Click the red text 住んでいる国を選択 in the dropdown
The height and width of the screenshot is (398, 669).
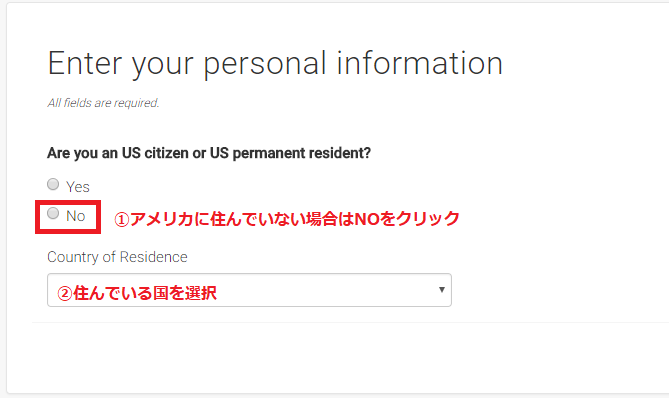(x=145, y=293)
